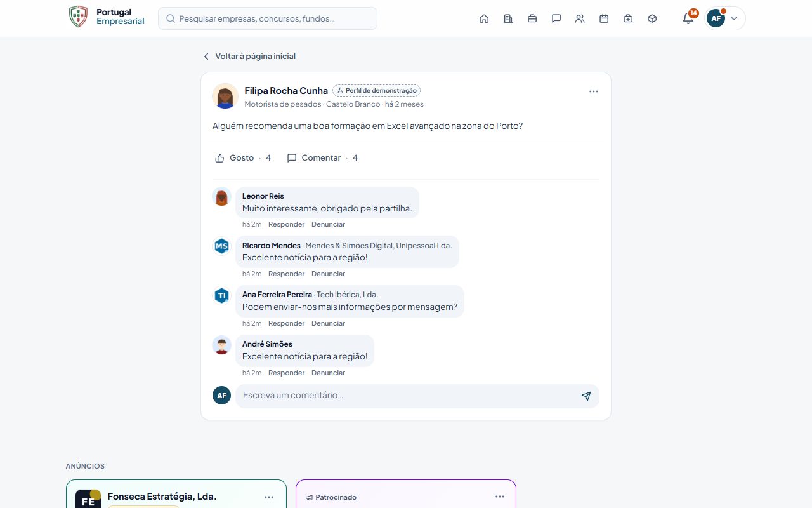Click Filipa Rocha Cunha's avatar

(x=225, y=97)
